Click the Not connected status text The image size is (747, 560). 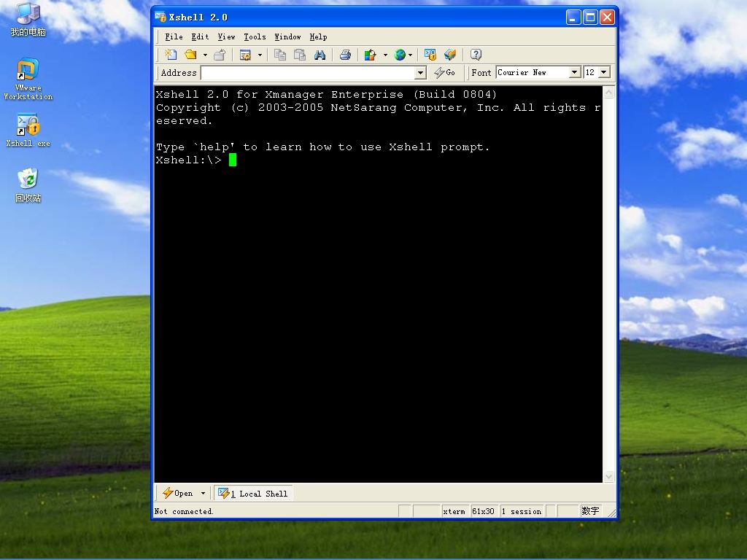184,511
